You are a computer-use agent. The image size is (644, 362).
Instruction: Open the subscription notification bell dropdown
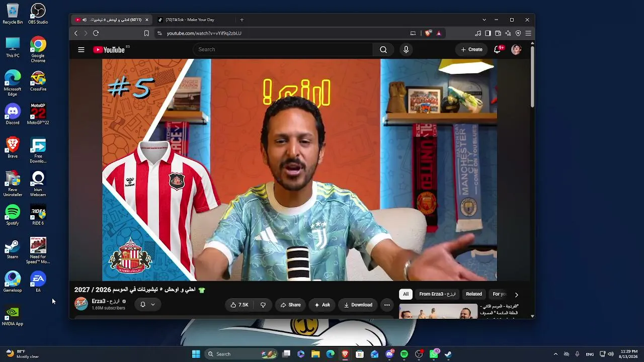[x=147, y=304]
